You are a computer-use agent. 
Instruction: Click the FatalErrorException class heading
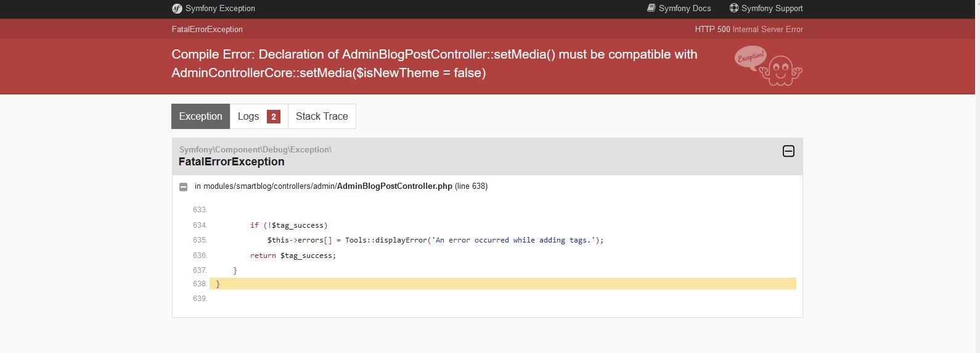tap(231, 162)
